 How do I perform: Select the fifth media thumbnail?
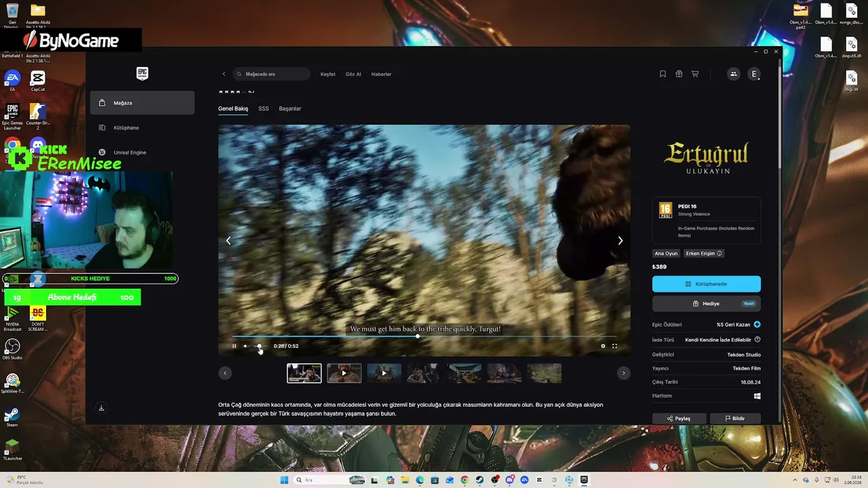coord(464,373)
